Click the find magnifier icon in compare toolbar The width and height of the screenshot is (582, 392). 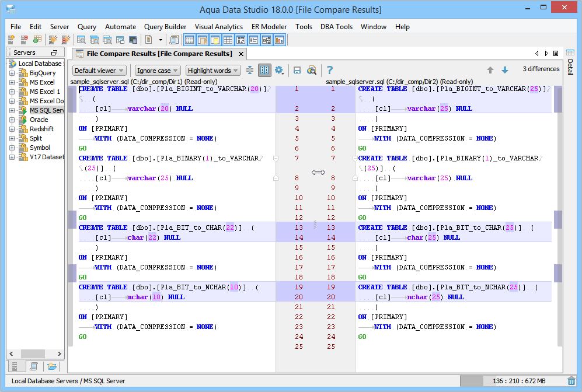(312, 70)
